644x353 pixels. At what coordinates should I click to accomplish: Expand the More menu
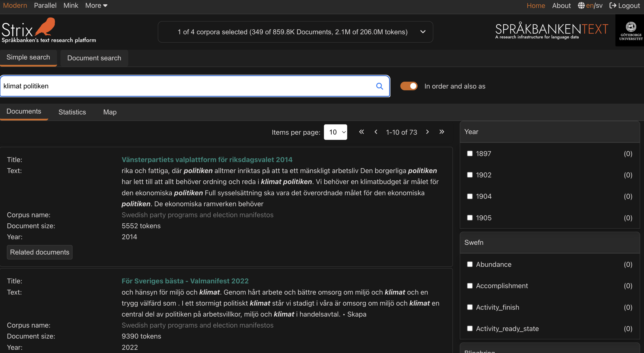click(96, 5)
